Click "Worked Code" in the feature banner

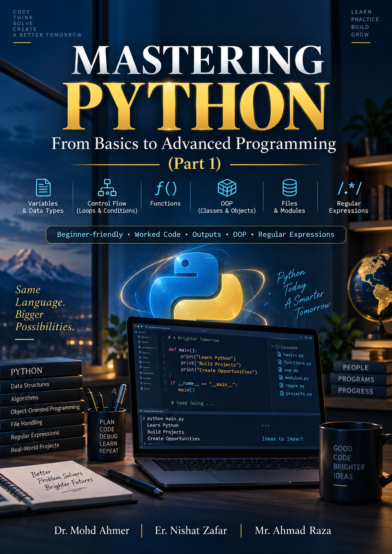pyautogui.click(x=158, y=234)
